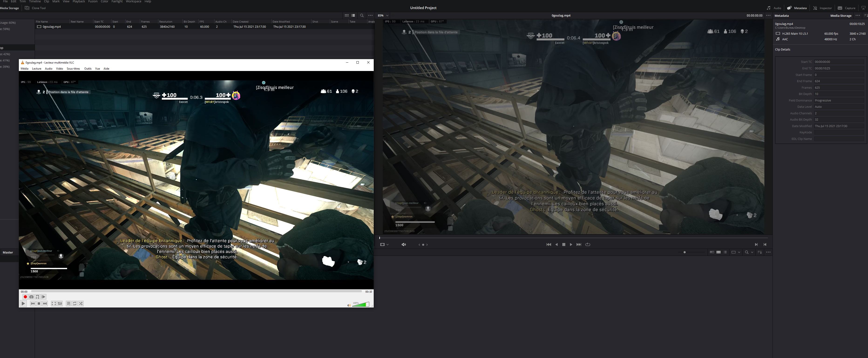The image size is (868, 358).
Task: Seek on the VLC playback progress bar
Action: click(197, 291)
